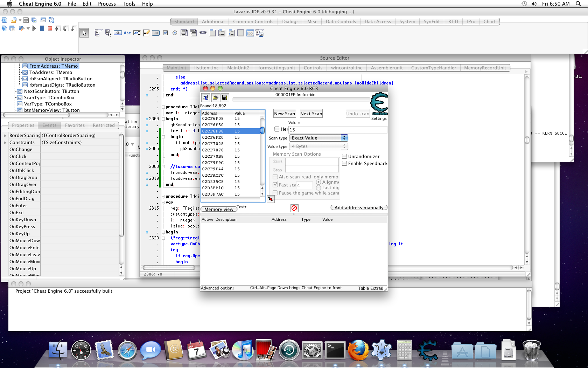This screenshot has width=588, height=368.
Task: Click the Save All icon in Lazarus toolbar
Action: point(34,20)
